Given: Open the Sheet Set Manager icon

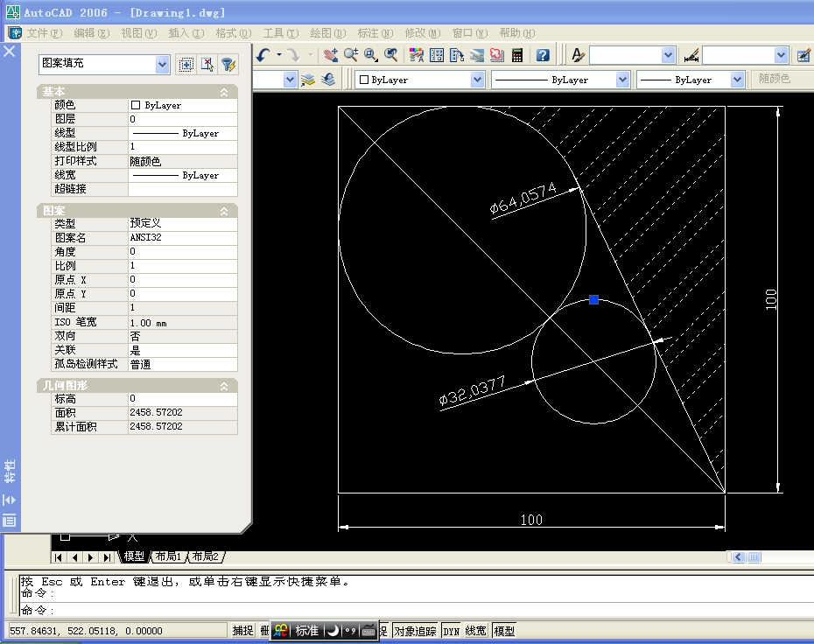Looking at the screenshot, I should [476, 54].
